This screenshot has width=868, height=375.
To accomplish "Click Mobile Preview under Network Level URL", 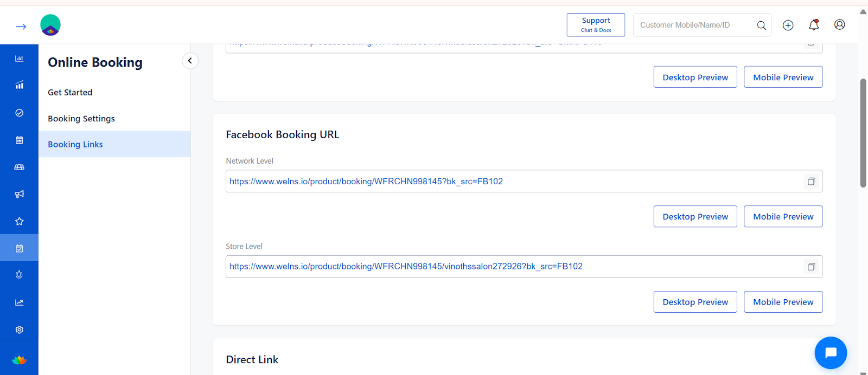I will (783, 216).
